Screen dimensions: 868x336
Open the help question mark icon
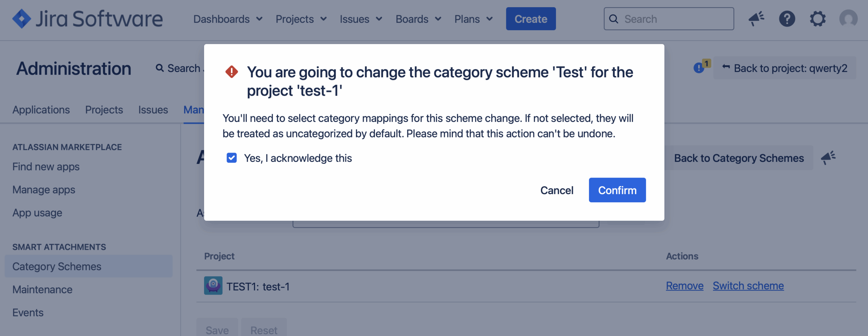tap(787, 19)
